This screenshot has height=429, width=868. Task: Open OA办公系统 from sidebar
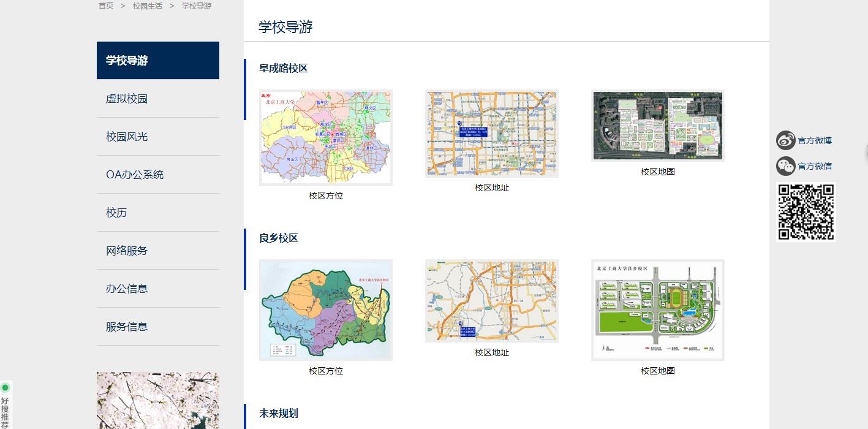135,175
